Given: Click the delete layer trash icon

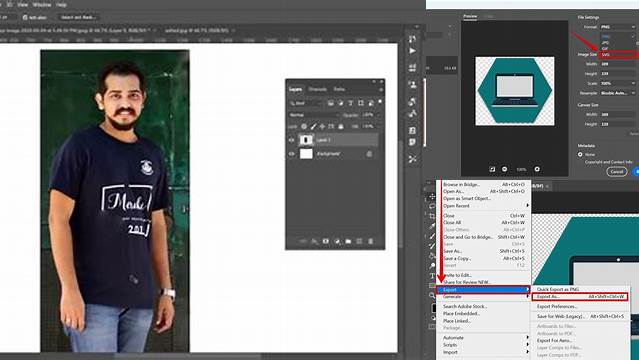Looking at the screenshot, I should [370, 241].
